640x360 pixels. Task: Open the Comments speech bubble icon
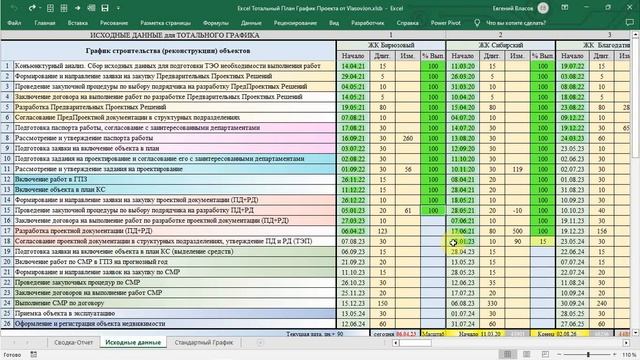click(x=630, y=23)
